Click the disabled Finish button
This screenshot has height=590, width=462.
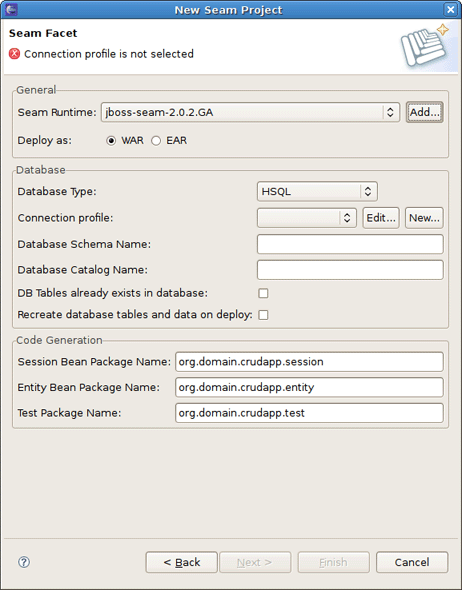click(334, 562)
